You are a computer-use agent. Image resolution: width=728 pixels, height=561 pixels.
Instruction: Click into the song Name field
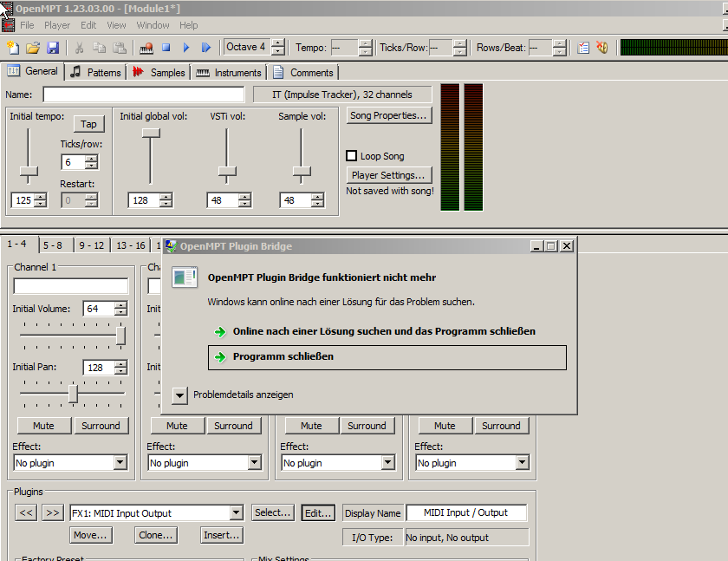tap(144, 95)
